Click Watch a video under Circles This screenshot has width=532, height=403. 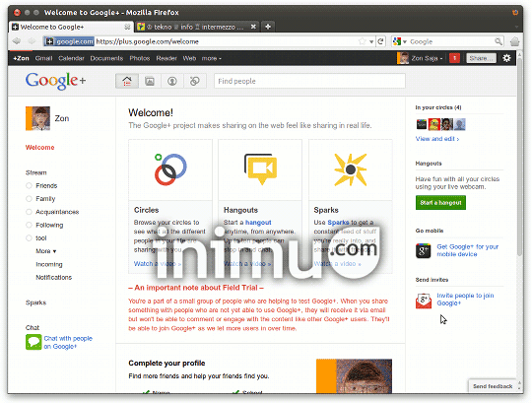158,264
